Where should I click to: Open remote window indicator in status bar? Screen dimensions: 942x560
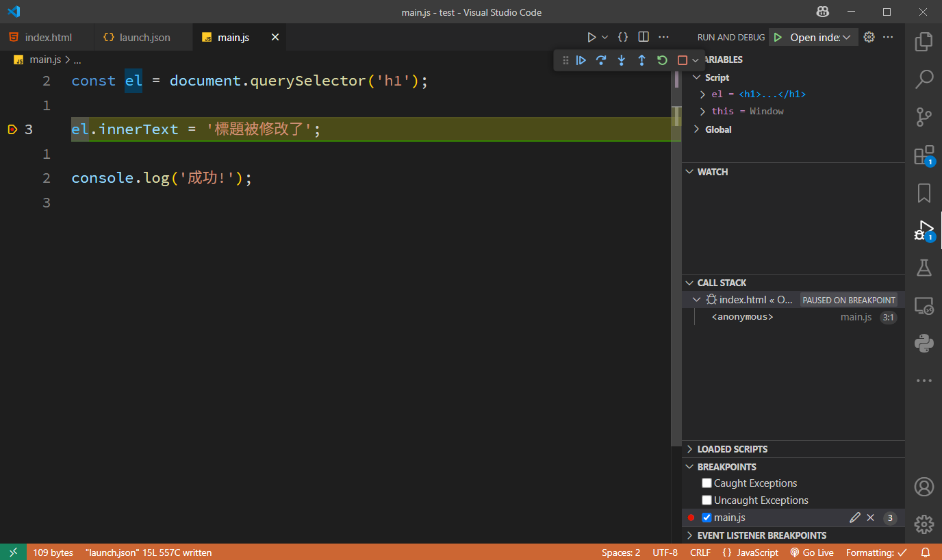[13, 552]
